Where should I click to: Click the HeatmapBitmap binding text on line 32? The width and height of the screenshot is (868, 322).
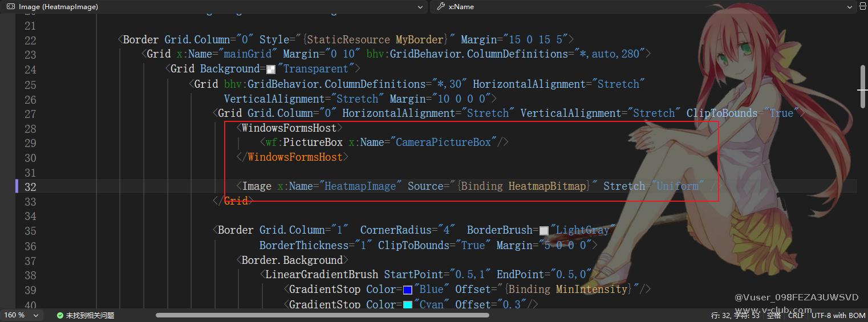pyautogui.click(x=547, y=186)
